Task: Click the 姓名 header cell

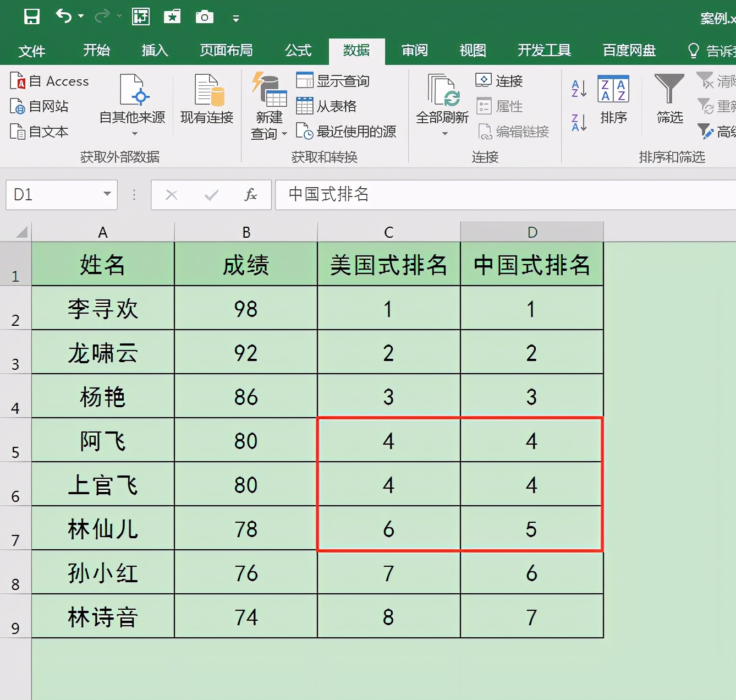Action: click(103, 264)
